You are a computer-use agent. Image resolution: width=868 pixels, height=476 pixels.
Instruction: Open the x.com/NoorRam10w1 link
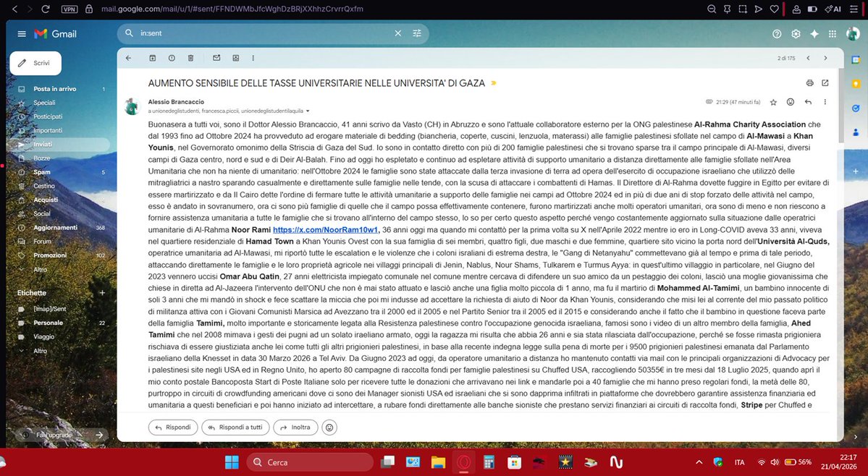tap(326, 230)
